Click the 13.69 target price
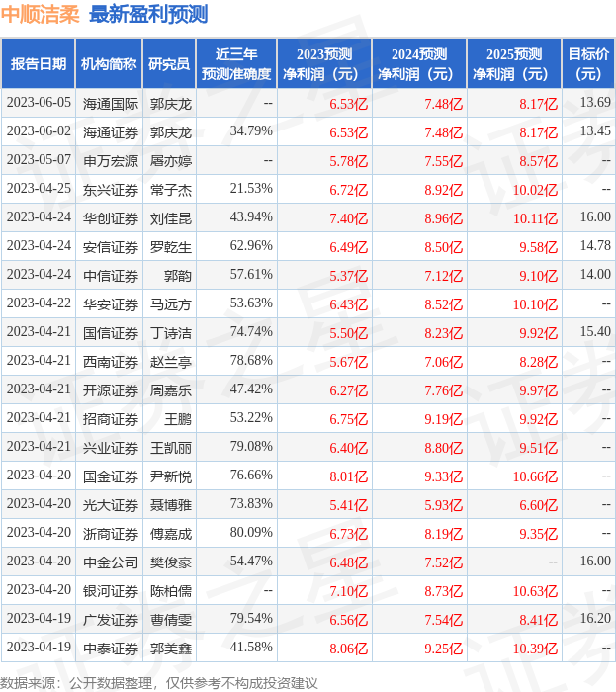 (x=595, y=103)
